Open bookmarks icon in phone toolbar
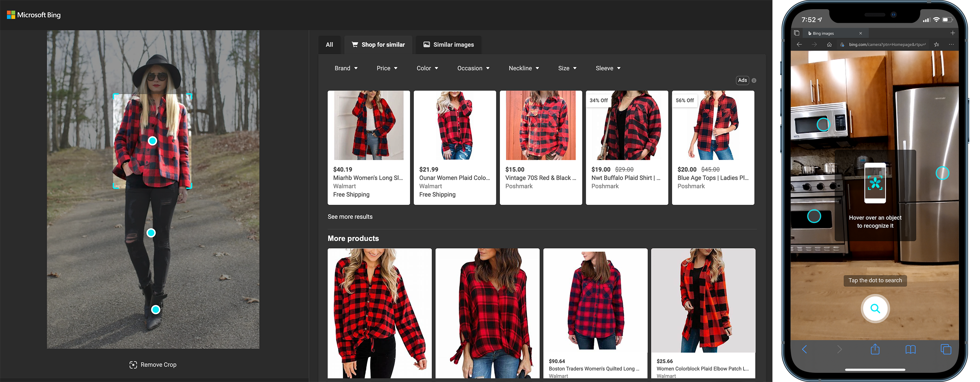This screenshot has height=382, width=980. (910, 349)
